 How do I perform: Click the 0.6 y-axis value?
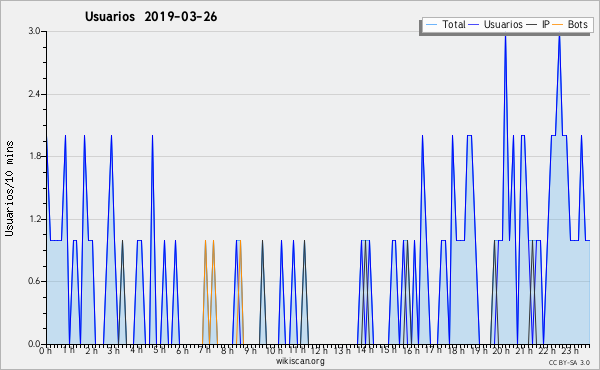34,282
